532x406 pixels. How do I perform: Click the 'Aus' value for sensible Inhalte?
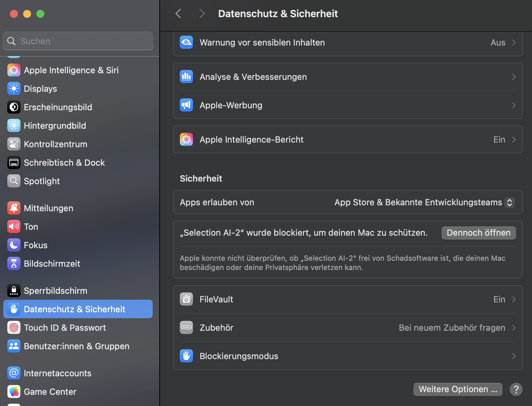[498, 43]
